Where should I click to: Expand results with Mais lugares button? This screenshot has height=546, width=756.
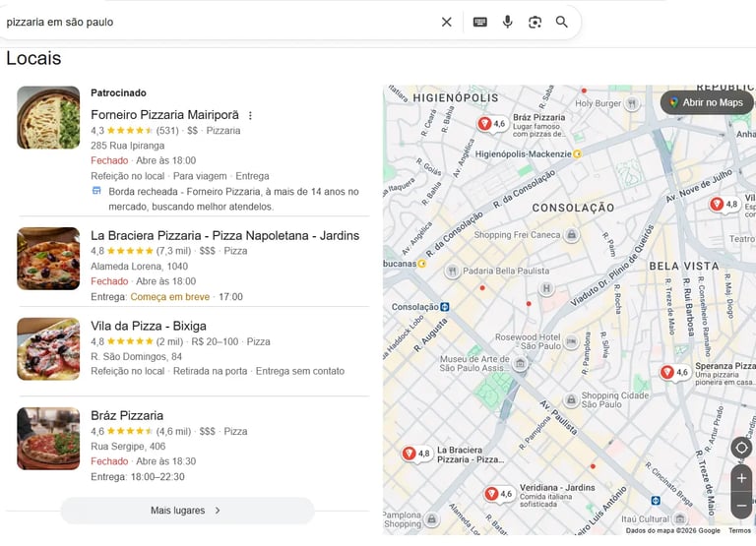[188, 511]
